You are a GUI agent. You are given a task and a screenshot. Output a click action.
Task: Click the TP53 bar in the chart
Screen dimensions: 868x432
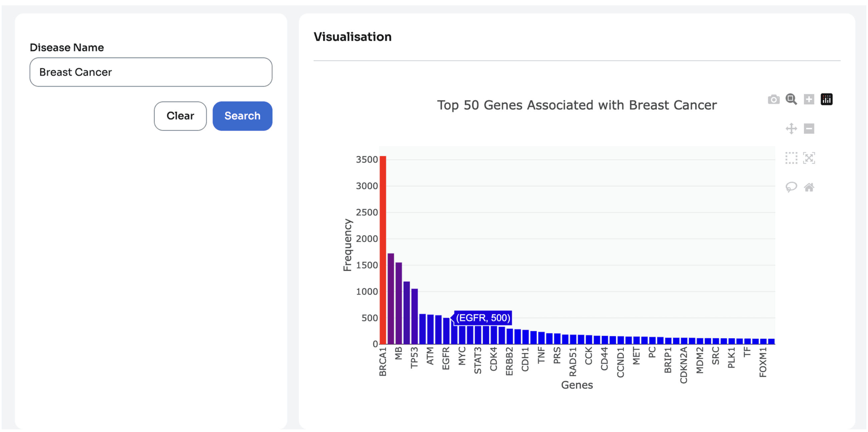414,317
